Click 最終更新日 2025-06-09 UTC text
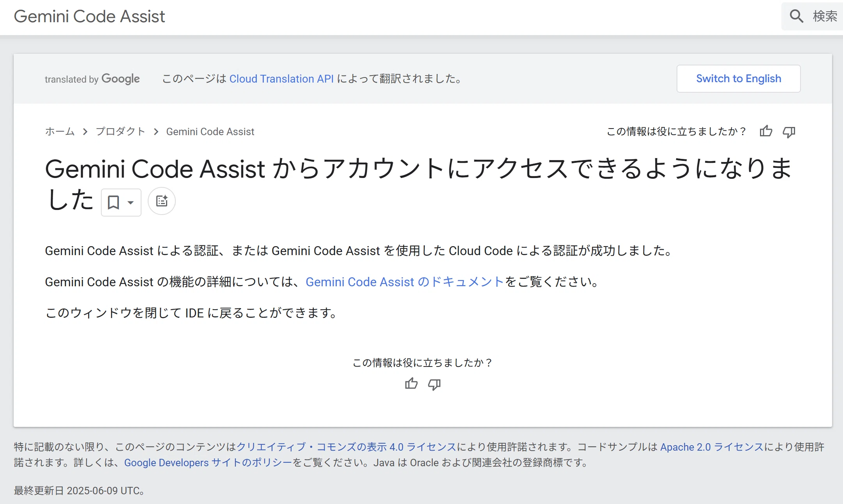This screenshot has height=504, width=843. click(79, 490)
